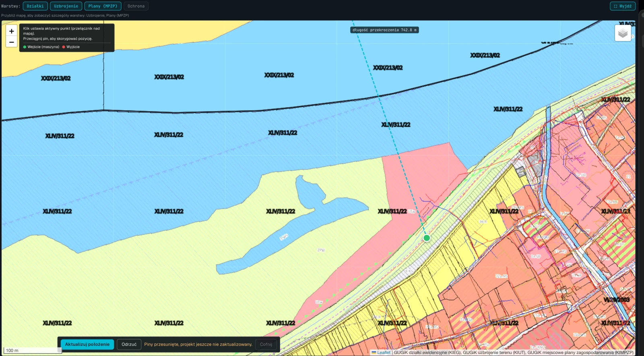Click the ZPW zone label on map

coord(321,250)
